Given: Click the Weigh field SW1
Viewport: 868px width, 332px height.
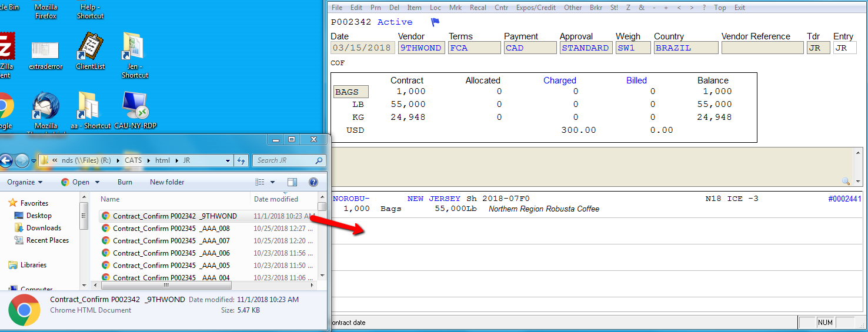Looking at the screenshot, I should (x=633, y=48).
